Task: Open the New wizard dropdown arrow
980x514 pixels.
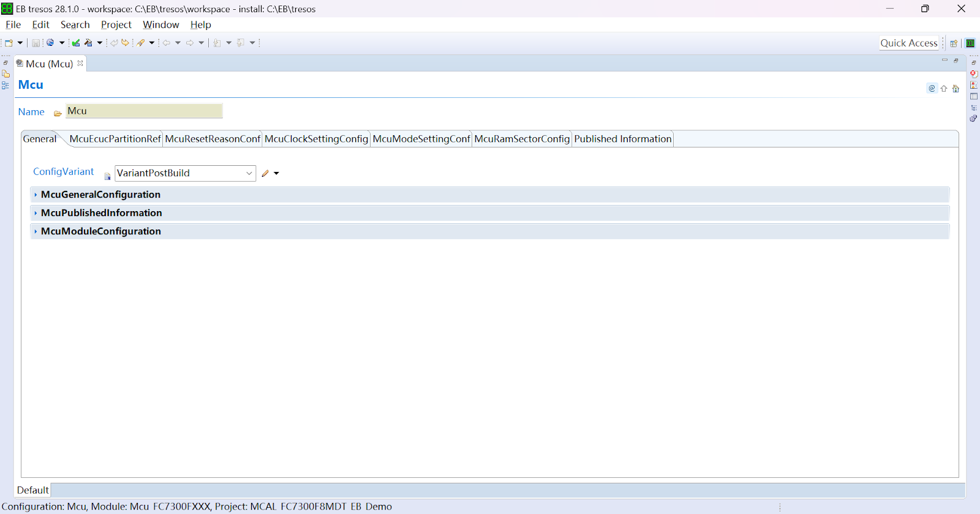Action: click(20, 43)
